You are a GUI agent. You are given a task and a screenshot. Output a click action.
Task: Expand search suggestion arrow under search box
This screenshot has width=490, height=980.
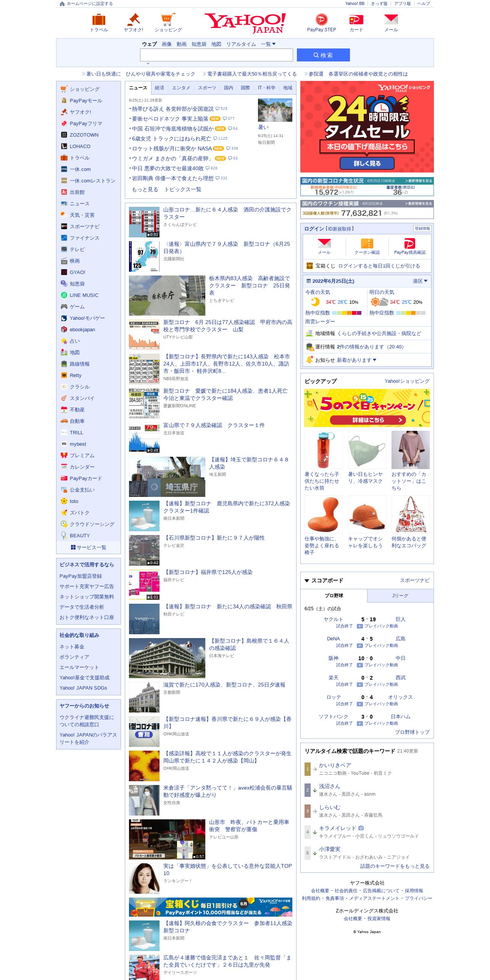[x=148, y=64]
